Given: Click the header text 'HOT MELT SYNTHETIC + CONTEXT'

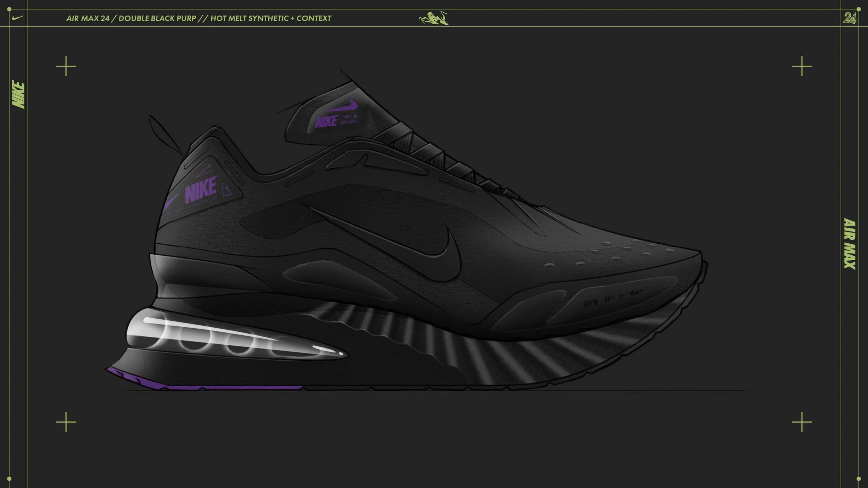Looking at the screenshot, I should click(271, 18).
